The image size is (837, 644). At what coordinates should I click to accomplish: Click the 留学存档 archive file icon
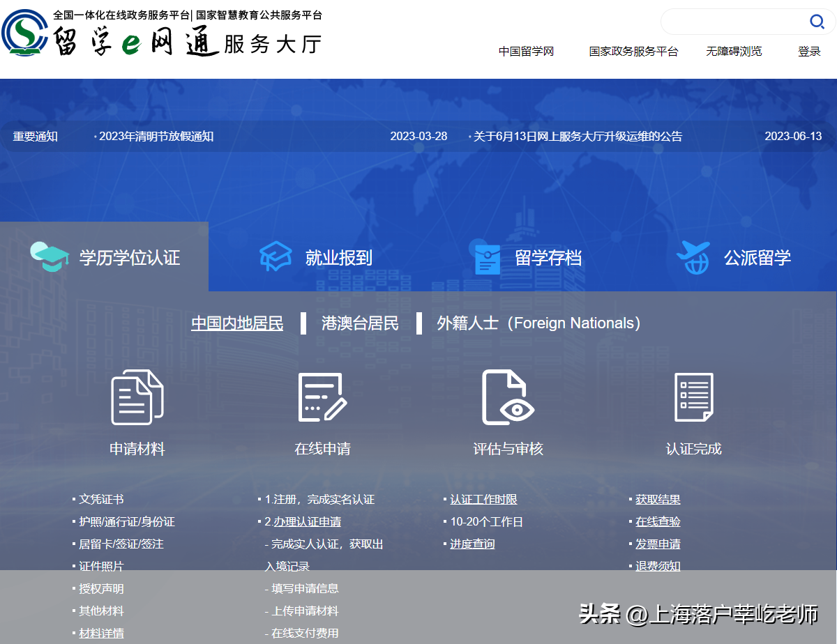point(488,259)
